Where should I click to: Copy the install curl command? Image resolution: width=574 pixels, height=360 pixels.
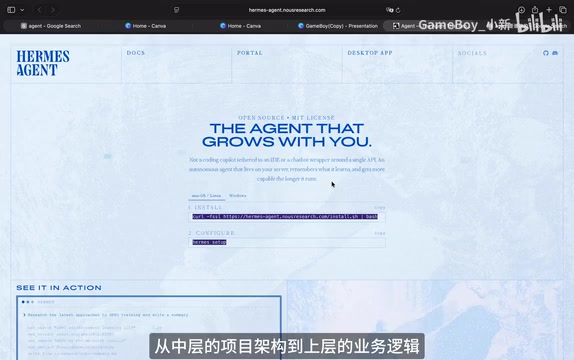[380, 208]
